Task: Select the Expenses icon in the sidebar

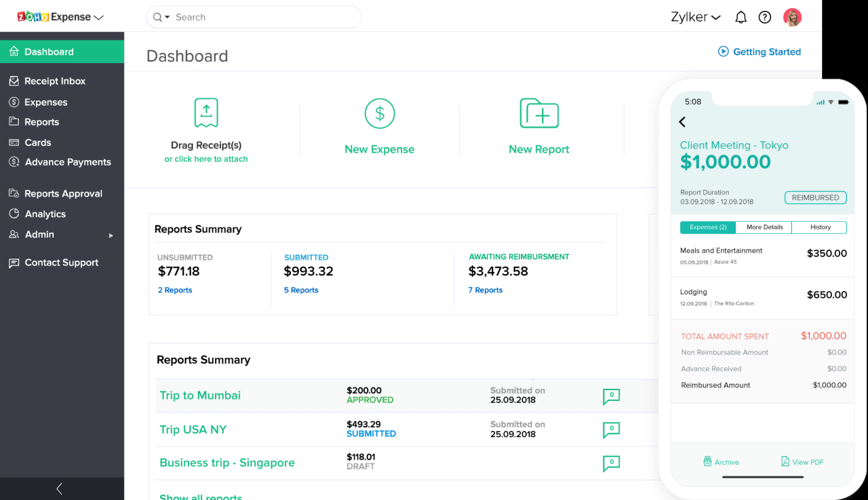Action: tap(15, 102)
